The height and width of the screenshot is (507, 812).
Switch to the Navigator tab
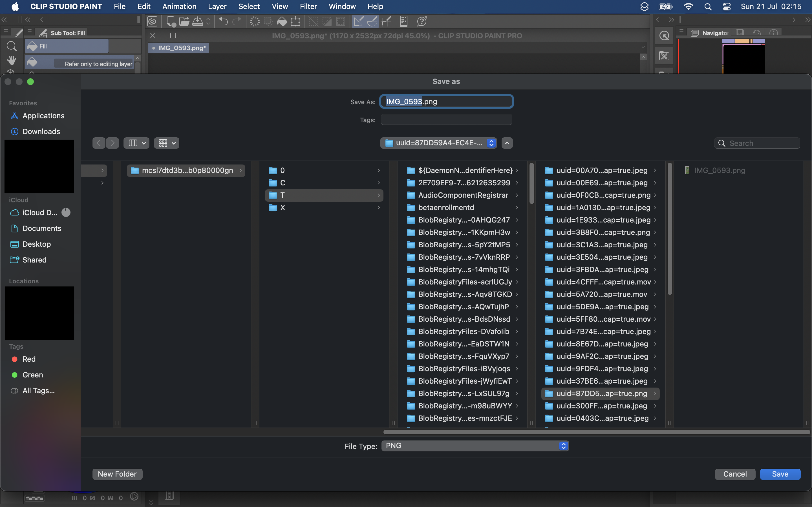[x=712, y=32]
